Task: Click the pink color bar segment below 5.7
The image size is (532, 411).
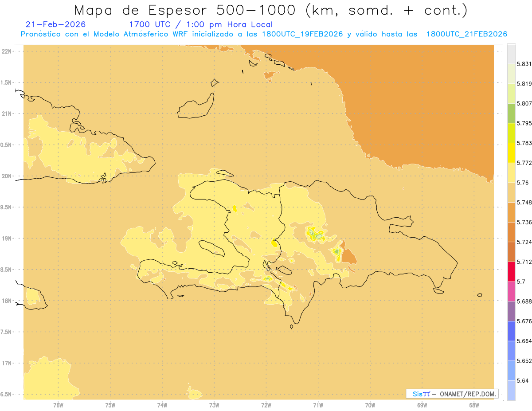Action: (511, 291)
